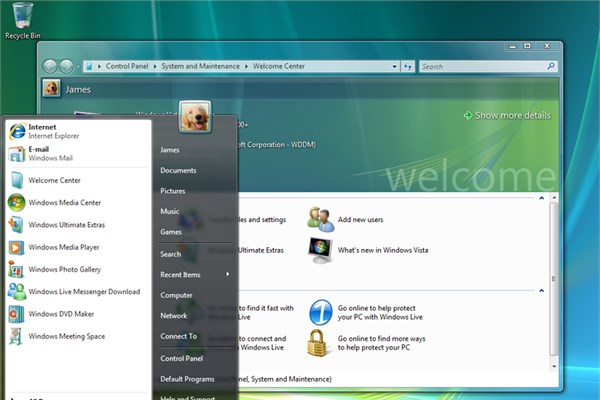Expand the arrow after Control Panel breadcrumb
600x400 pixels.
tap(155, 67)
